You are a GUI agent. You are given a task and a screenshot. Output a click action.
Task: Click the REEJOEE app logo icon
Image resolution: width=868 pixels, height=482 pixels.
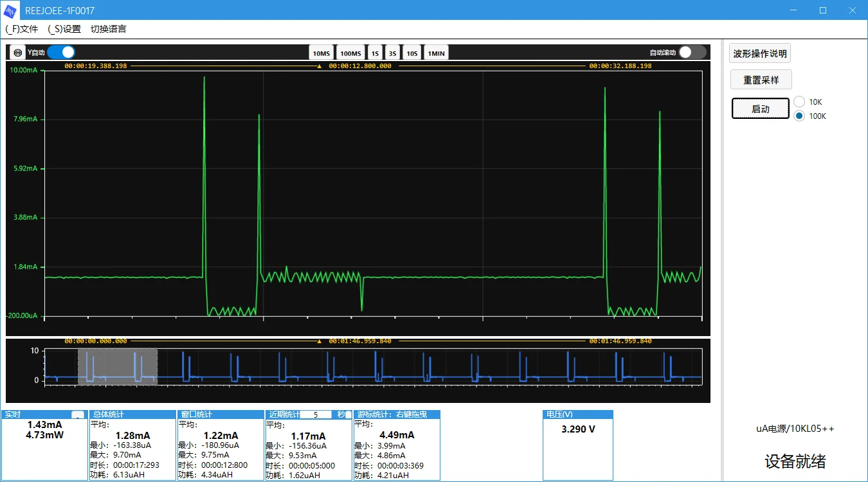[x=11, y=10]
